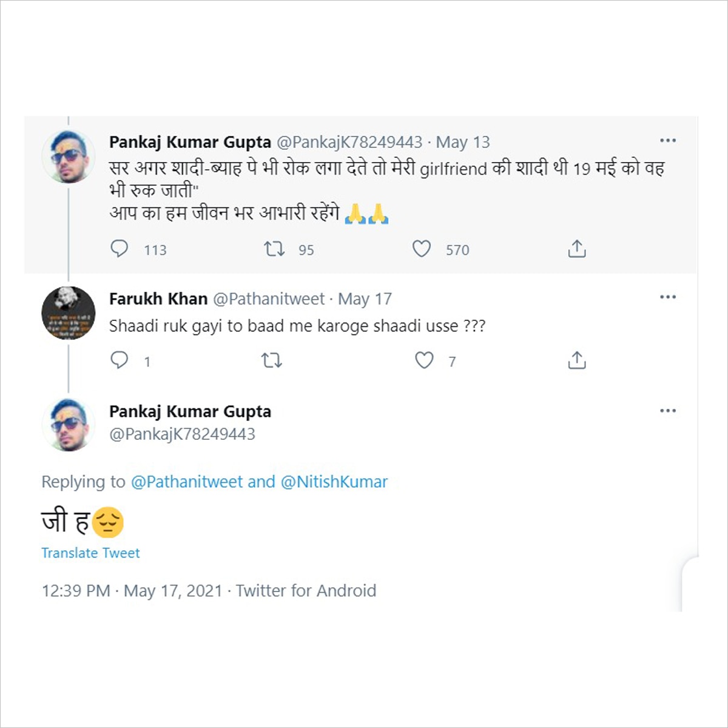Viewport: 728px width, 728px height.
Task: Share Pankaj's first tweet
Action: coord(576,248)
